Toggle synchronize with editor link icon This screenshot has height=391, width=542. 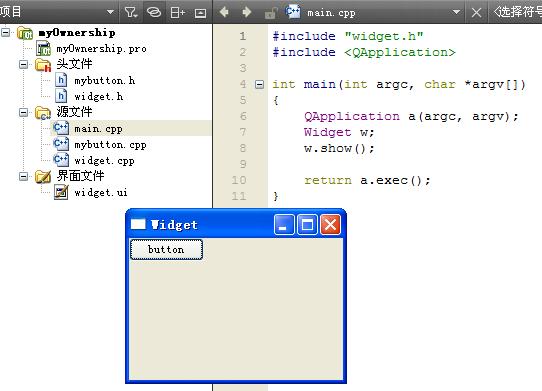point(154,12)
